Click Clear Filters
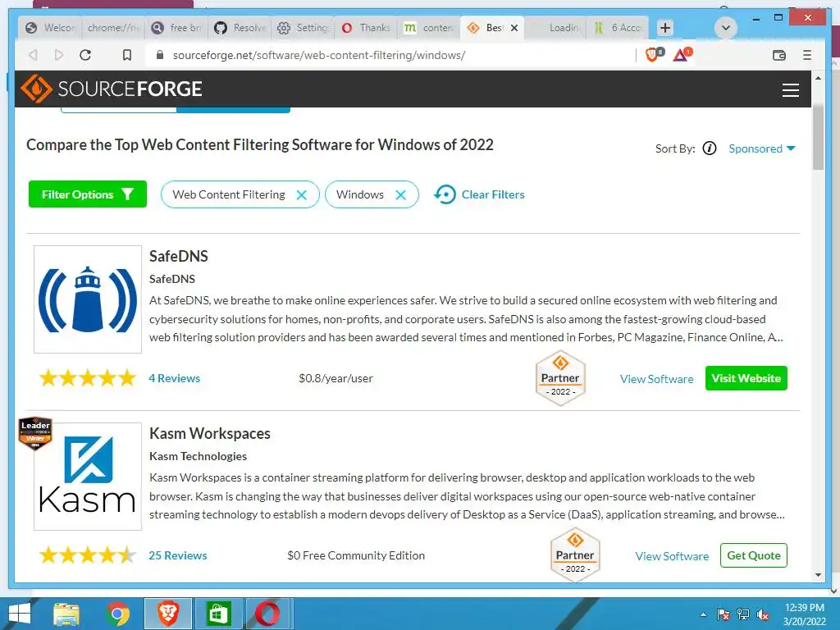The height and width of the screenshot is (630, 840). coord(479,194)
